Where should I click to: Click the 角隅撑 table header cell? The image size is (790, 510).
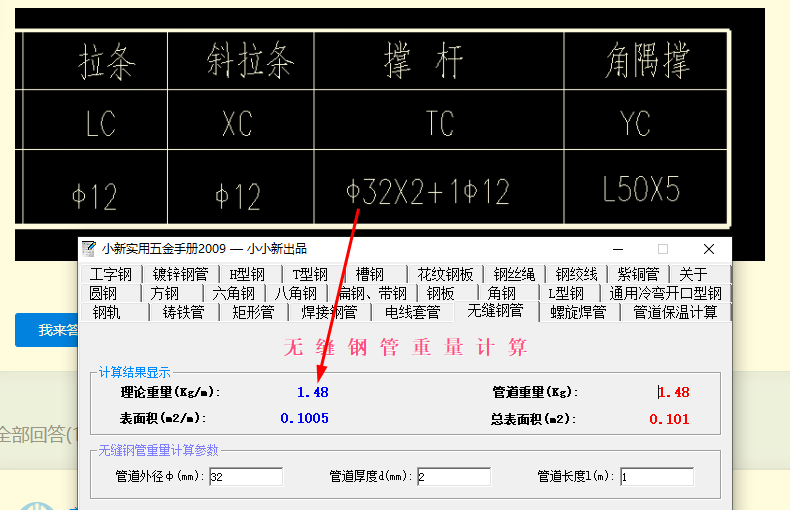(647, 61)
